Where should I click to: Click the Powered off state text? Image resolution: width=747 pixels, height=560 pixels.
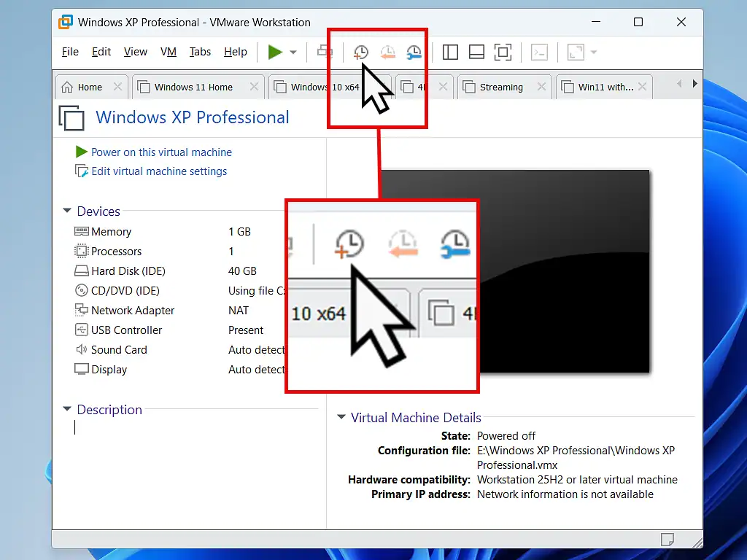click(506, 436)
